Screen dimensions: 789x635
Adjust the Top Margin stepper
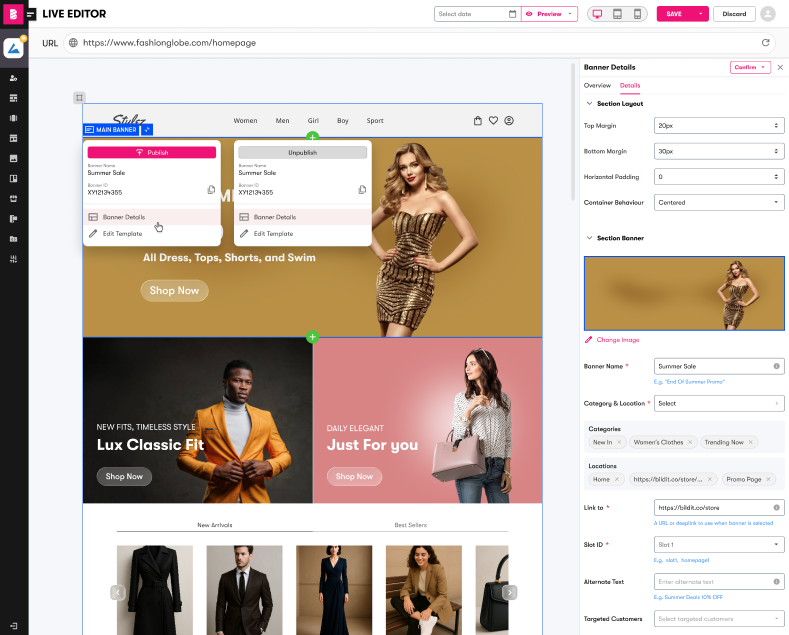776,126
